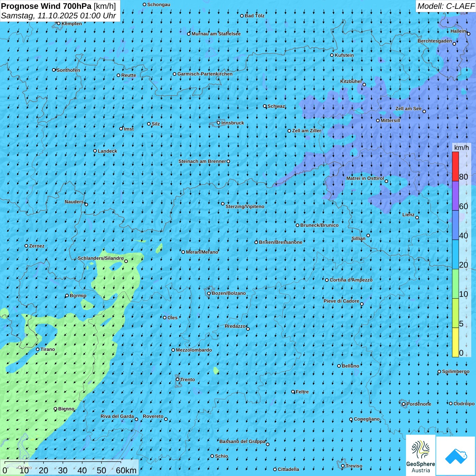Click the 'Cittadella' label
476x476 pixels.
click(x=288, y=469)
